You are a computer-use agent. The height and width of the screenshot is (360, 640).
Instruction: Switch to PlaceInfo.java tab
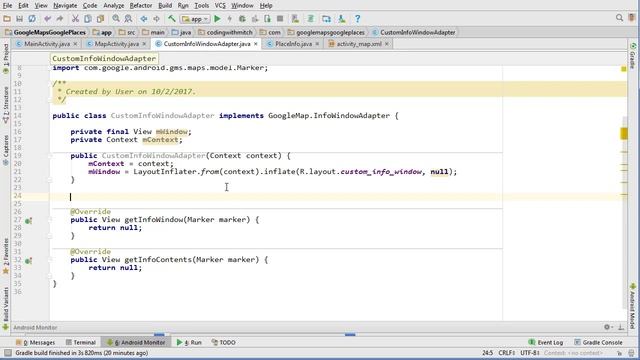[293, 44]
